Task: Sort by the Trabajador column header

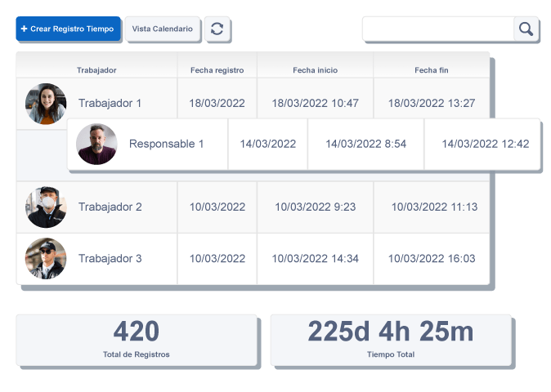Action: click(96, 70)
